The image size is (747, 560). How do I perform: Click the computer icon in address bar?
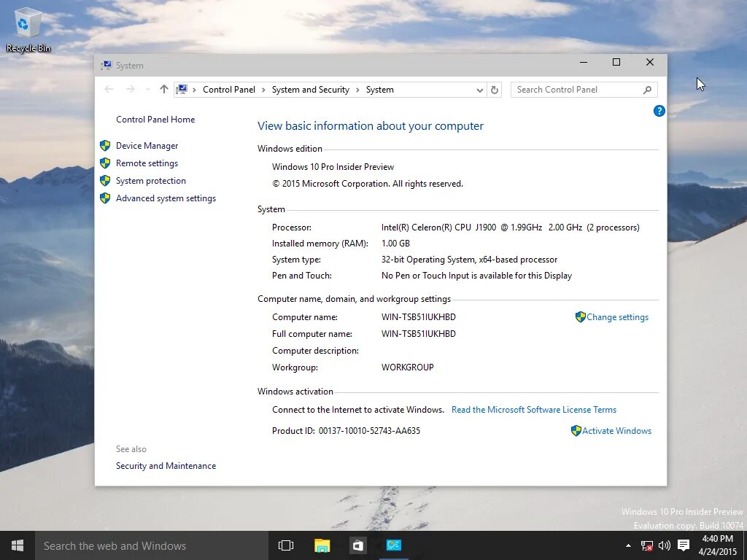[x=182, y=89]
